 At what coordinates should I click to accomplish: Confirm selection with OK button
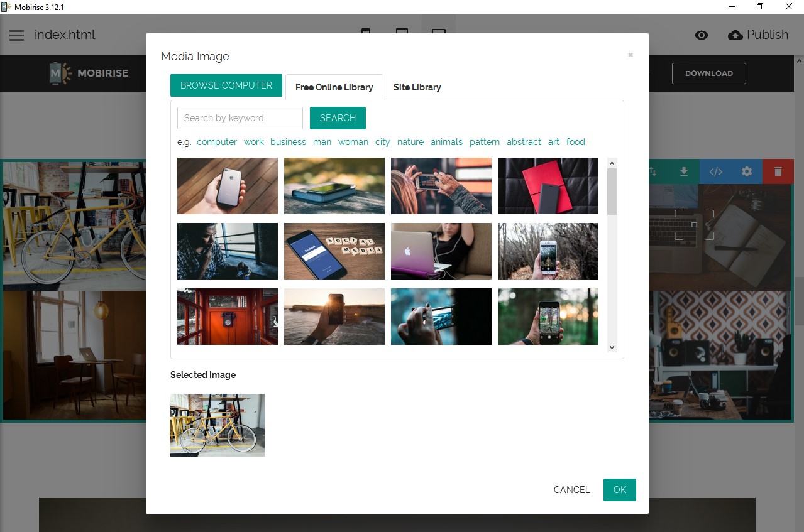pos(619,490)
